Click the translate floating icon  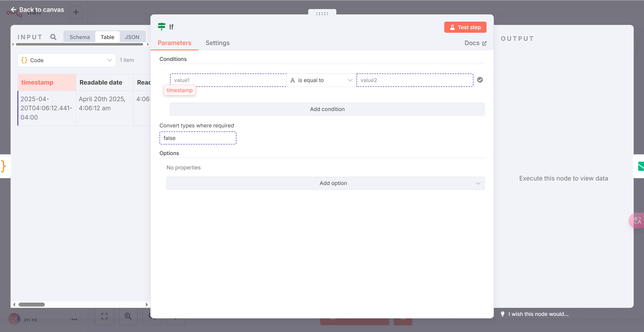click(637, 220)
